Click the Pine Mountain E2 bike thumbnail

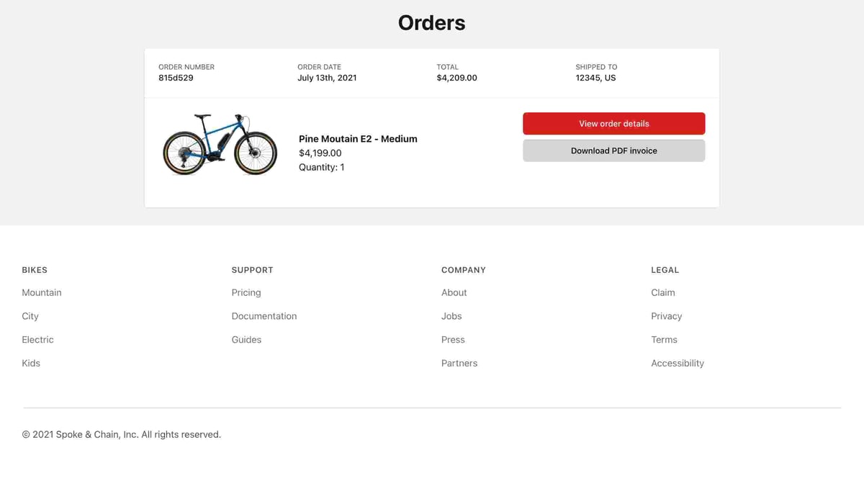220,144
